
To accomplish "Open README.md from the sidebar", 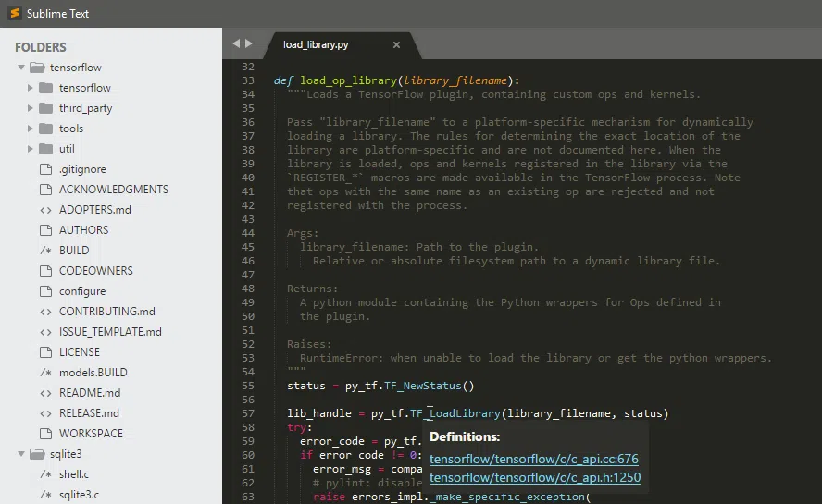I will (90, 393).
